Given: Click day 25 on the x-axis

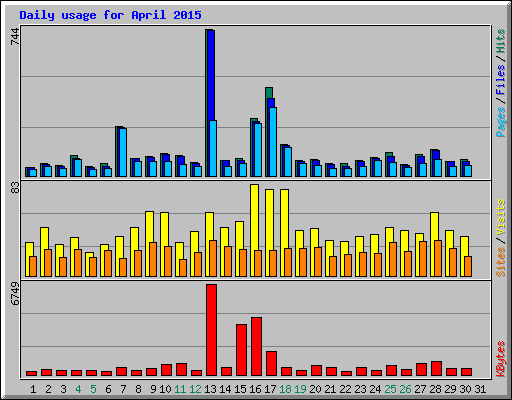Looking at the screenshot, I should point(390,389).
